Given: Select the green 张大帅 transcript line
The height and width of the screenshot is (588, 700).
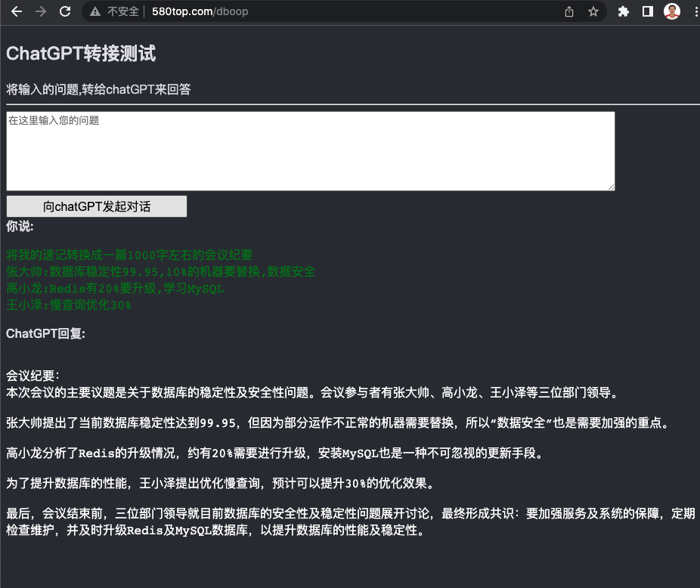Looking at the screenshot, I should tap(160, 272).
